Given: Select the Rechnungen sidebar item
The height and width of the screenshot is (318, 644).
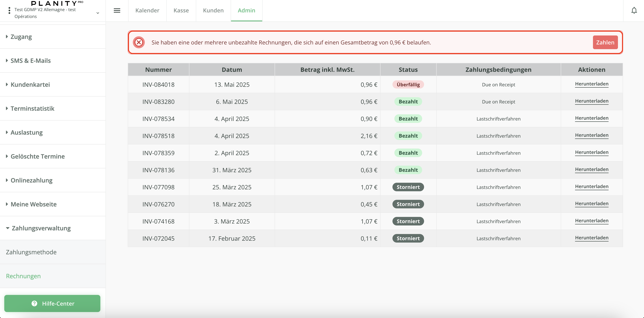Looking at the screenshot, I should point(23,276).
